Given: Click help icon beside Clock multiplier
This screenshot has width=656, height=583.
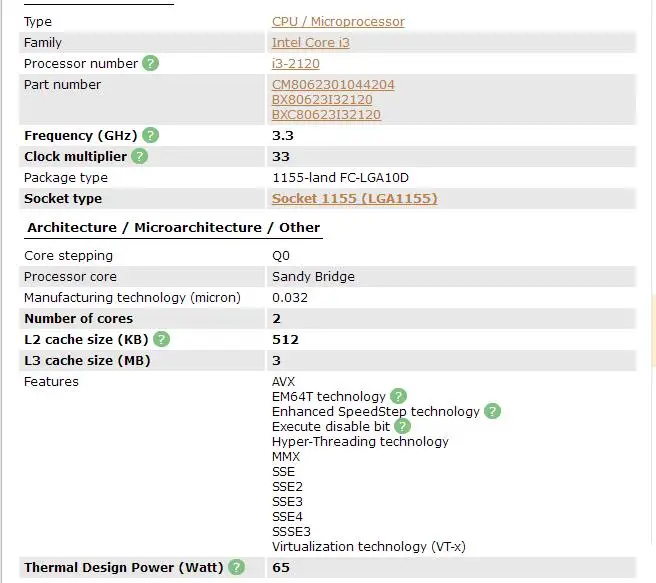Looking at the screenshot, I should click(139, 156).
